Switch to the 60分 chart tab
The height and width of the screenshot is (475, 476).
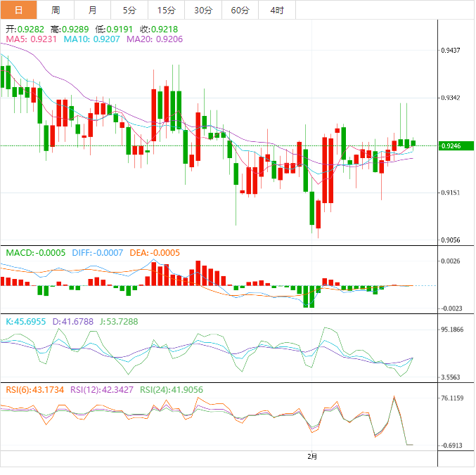coord(240,10)
